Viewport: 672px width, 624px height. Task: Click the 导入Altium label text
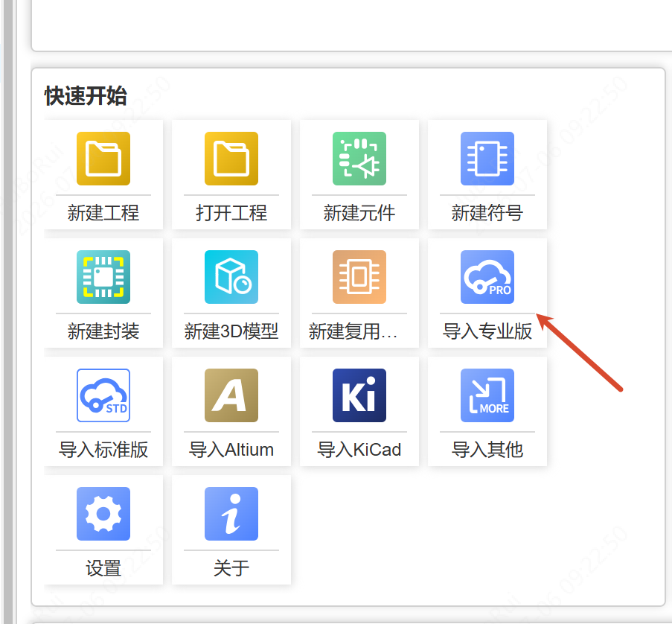pos(231,450)
